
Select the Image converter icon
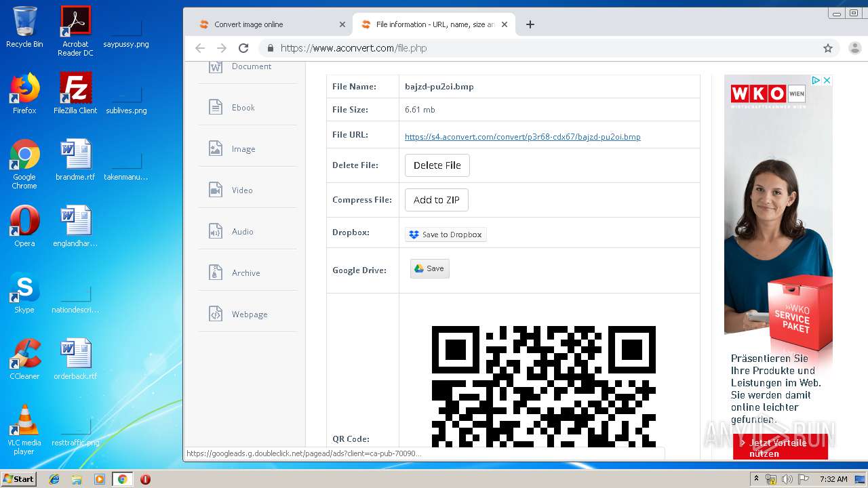[x=216, y=148]
